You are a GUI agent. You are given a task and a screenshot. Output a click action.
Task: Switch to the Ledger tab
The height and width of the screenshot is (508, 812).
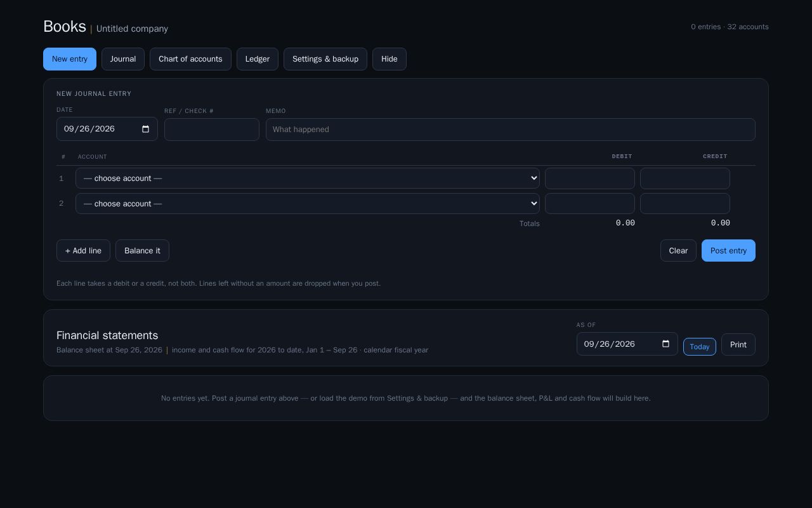258,59
